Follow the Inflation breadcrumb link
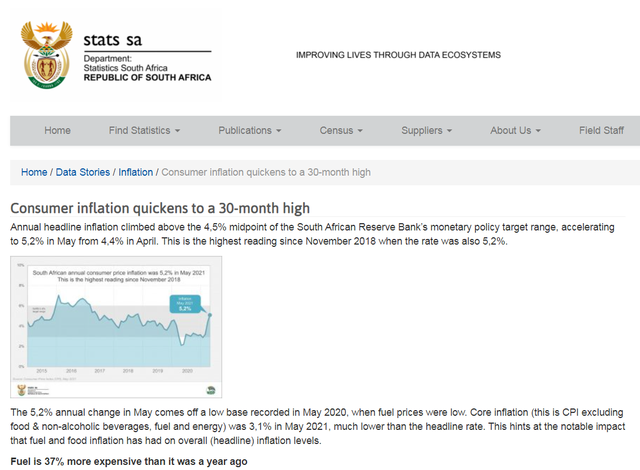The width and height of the screenshot is (640, 470). (136, 172)
